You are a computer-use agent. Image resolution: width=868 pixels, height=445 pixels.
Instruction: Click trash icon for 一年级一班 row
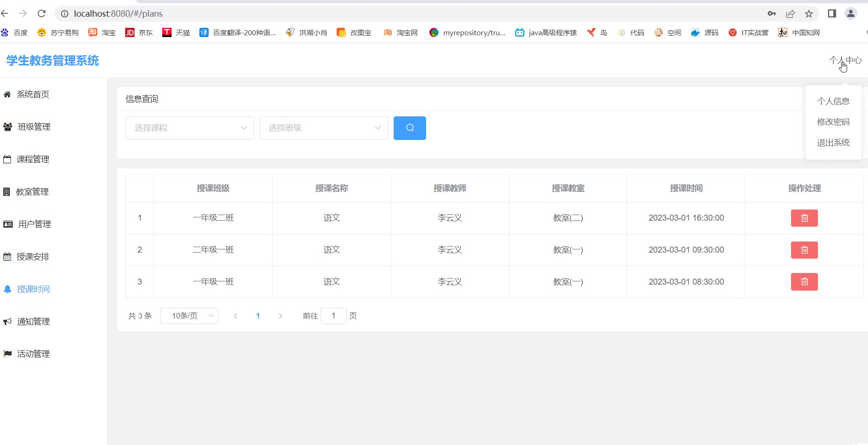tap(804, 282)
